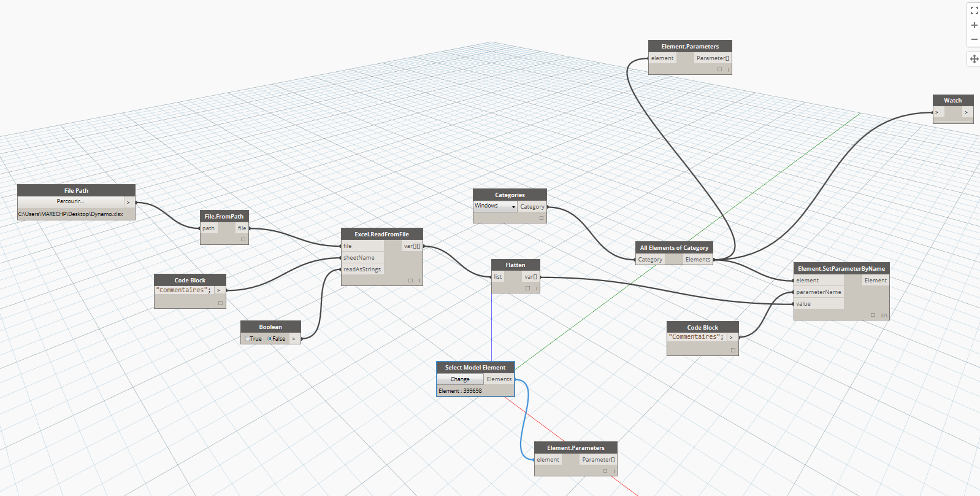The width and height of the screenshot is (980, 496).
Task: Activate the pan mode icon
Action: pyautogui.click(x=974, y=59)
